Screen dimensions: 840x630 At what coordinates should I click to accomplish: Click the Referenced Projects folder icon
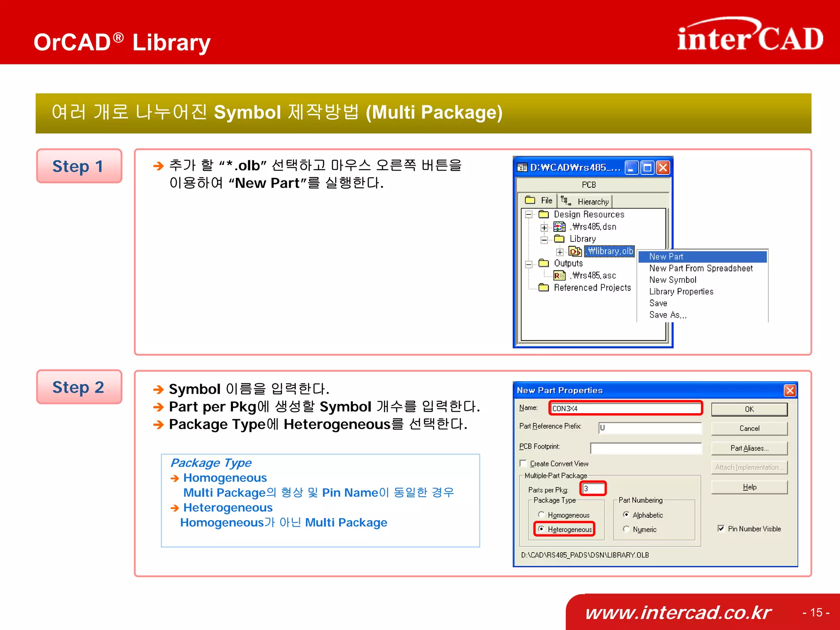(544, 287)
